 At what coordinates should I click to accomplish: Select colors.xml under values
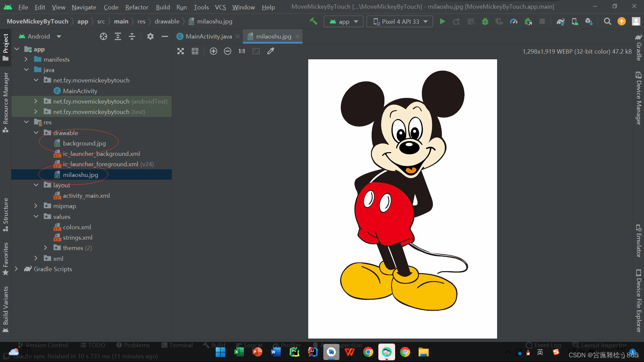pyautogui.click(x=77, y=227)
